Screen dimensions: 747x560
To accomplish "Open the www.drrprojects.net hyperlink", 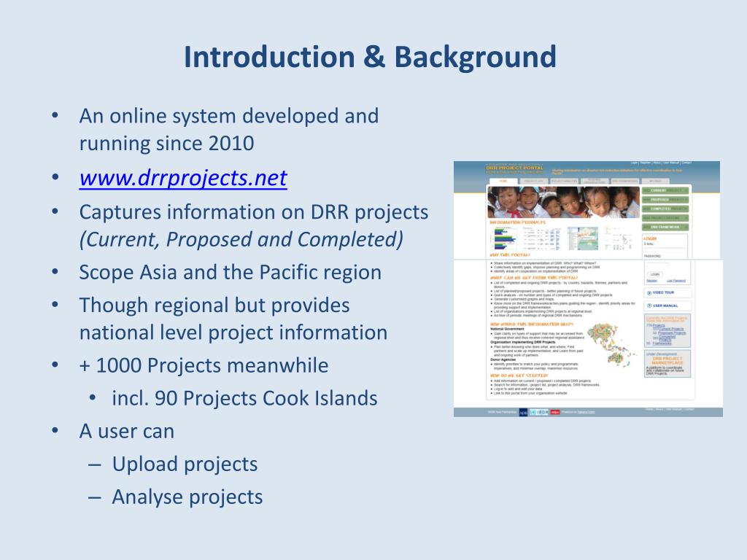I will pyautogui.click(x=183, y=178).
